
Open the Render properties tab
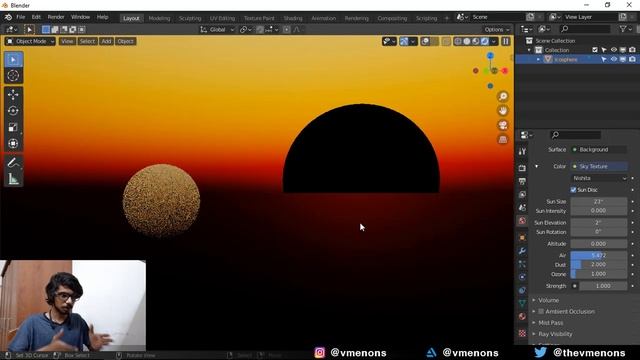click(x=522, y=168)
